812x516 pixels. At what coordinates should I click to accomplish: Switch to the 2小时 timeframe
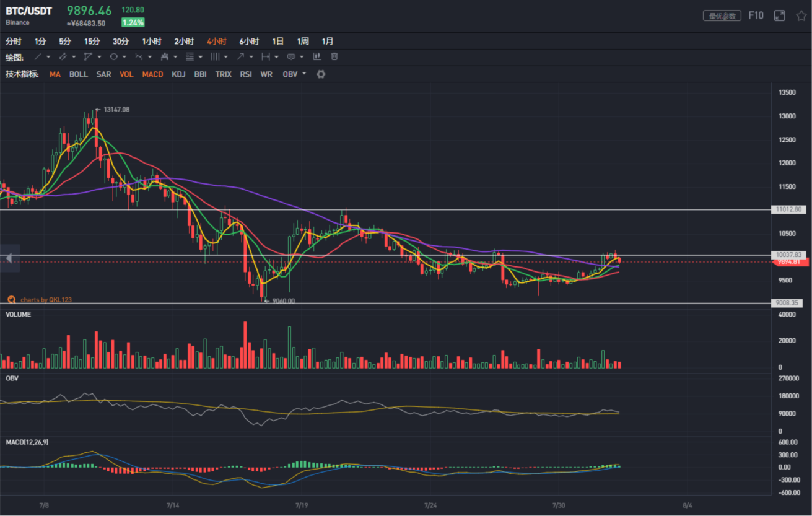click(184, 42)
